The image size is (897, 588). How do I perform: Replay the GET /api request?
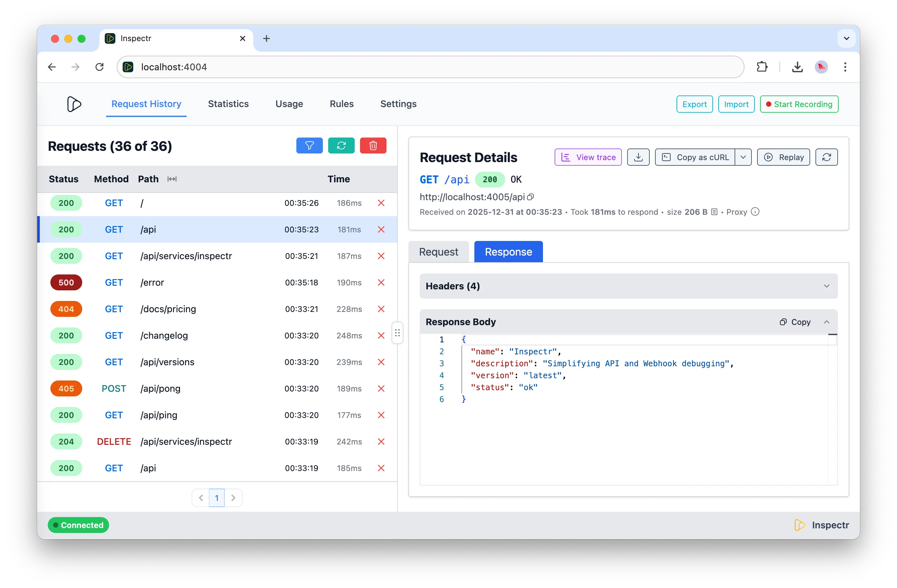[783, 157]
